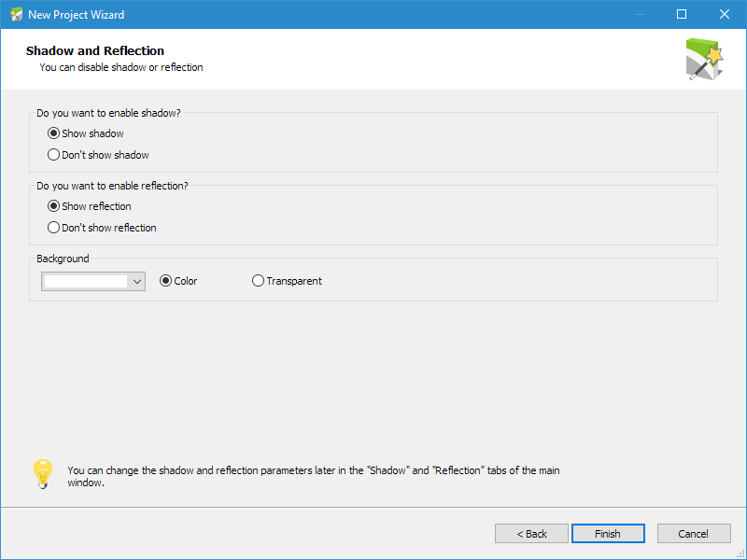
Task: Maximize the wizard window
Action: (682, 14)
